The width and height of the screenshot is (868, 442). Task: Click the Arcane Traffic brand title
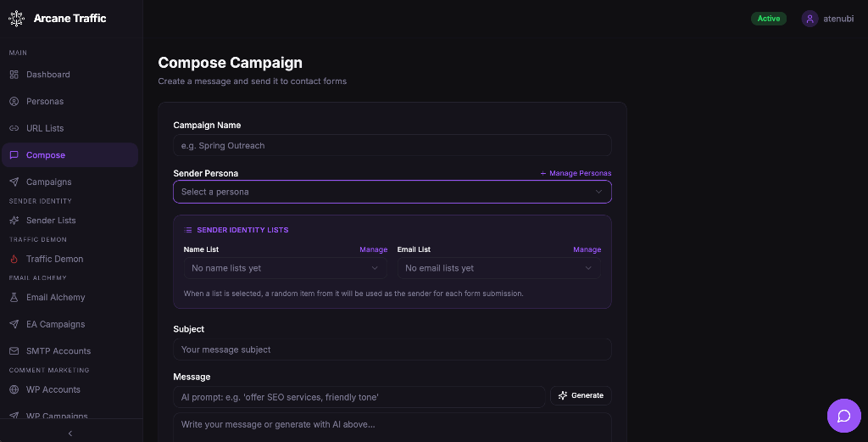tap(70, 19)
